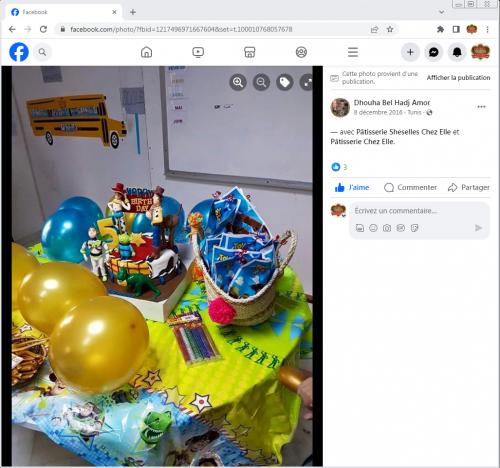Open the Groups icon
Image resolution: width=500 pixels, height=468 pixels.
[301, 52]
